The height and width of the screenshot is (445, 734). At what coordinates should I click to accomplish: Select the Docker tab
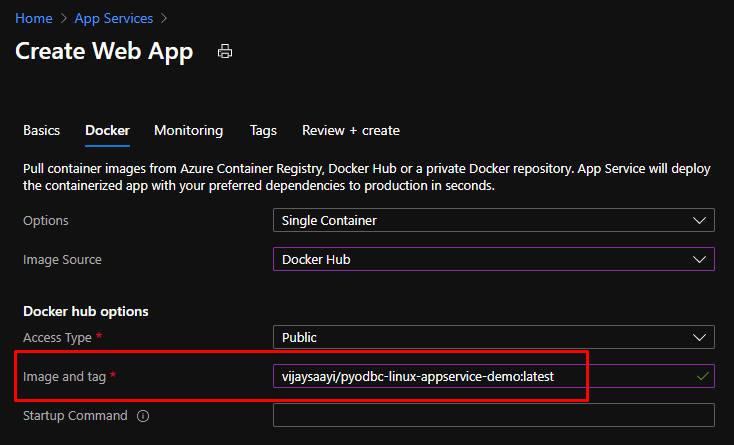pos(107,130)
